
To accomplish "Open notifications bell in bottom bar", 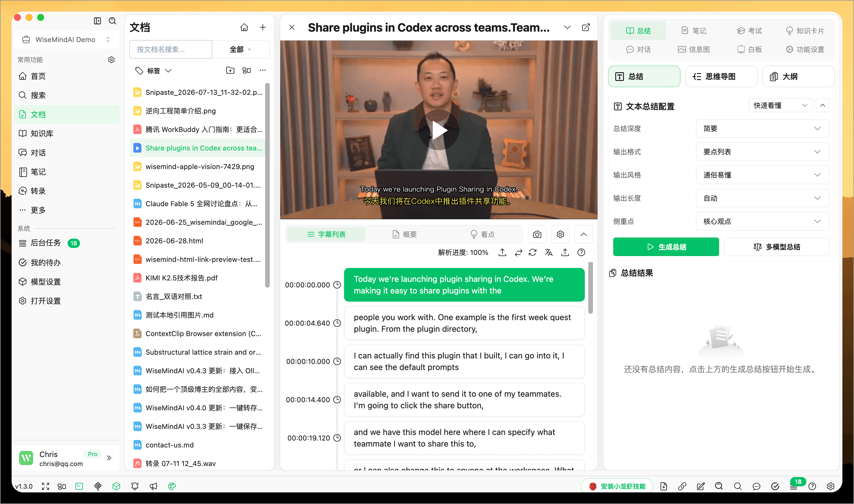I will coord(135,486).
